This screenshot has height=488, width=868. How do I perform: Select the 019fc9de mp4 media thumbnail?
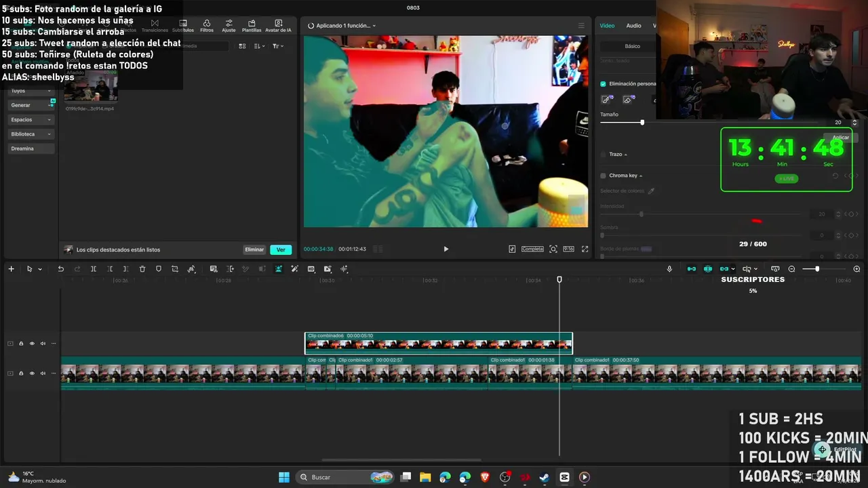tap(91, 87)
